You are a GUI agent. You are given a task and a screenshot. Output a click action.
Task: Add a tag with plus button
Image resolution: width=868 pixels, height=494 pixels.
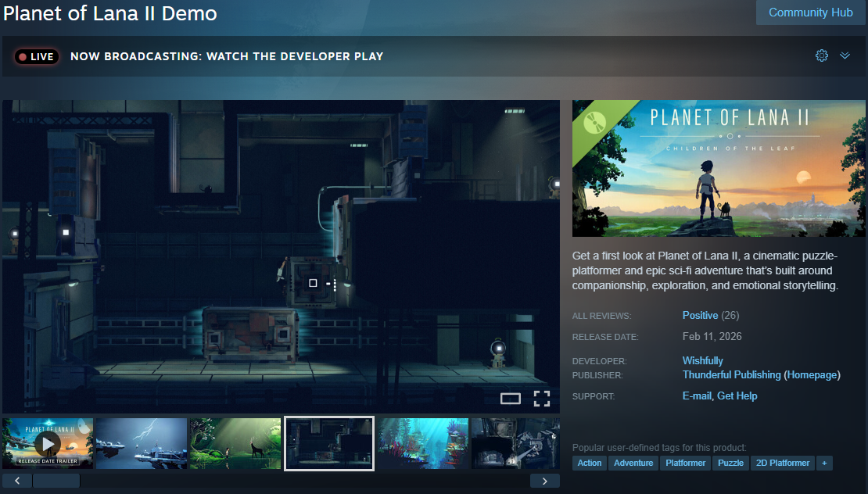pyautogui.click(x=824, y=463)
